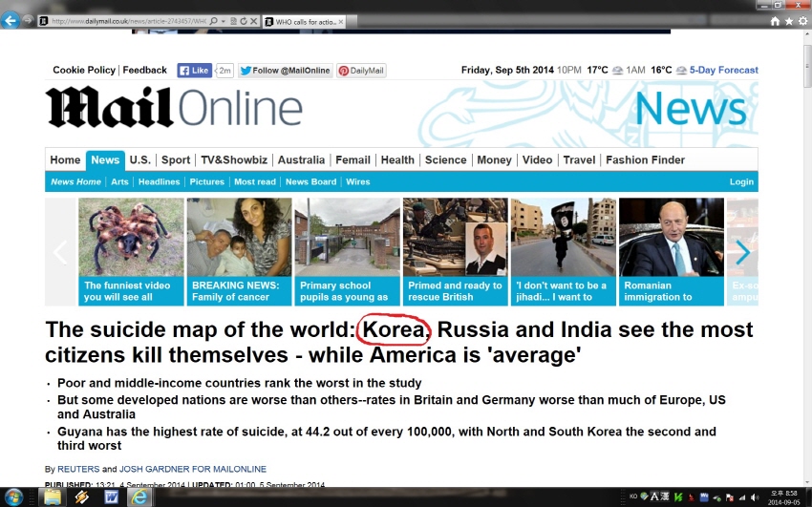This screenshot has width=812, height=507.
Task: Click the browser forward arrow button
Action: pyautogui.click(x=28, y=21)
